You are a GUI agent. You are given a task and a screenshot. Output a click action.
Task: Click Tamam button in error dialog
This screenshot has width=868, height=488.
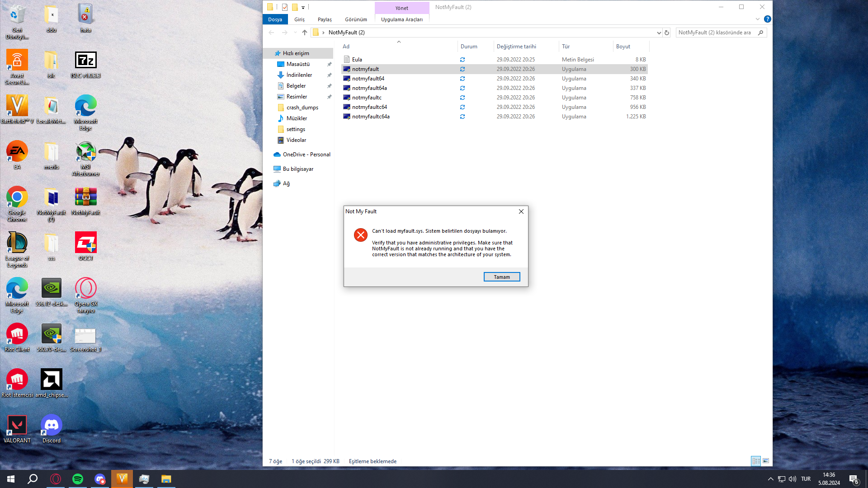(x=501, y=277)
